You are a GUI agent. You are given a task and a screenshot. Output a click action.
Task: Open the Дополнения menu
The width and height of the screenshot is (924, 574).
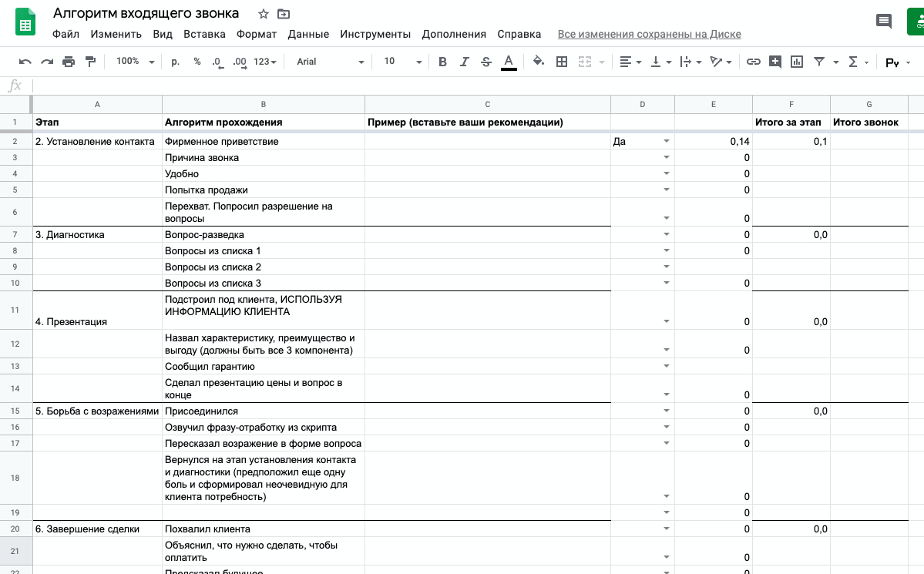[454, 34]
